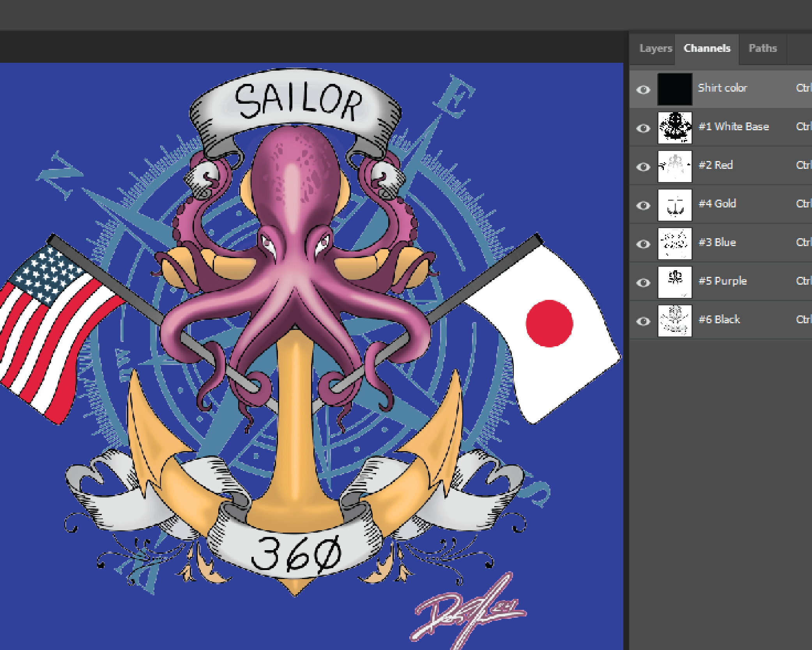Hide the #6 Black channel
The height and width of the screenshot is (650, 812).
(643, 321)
